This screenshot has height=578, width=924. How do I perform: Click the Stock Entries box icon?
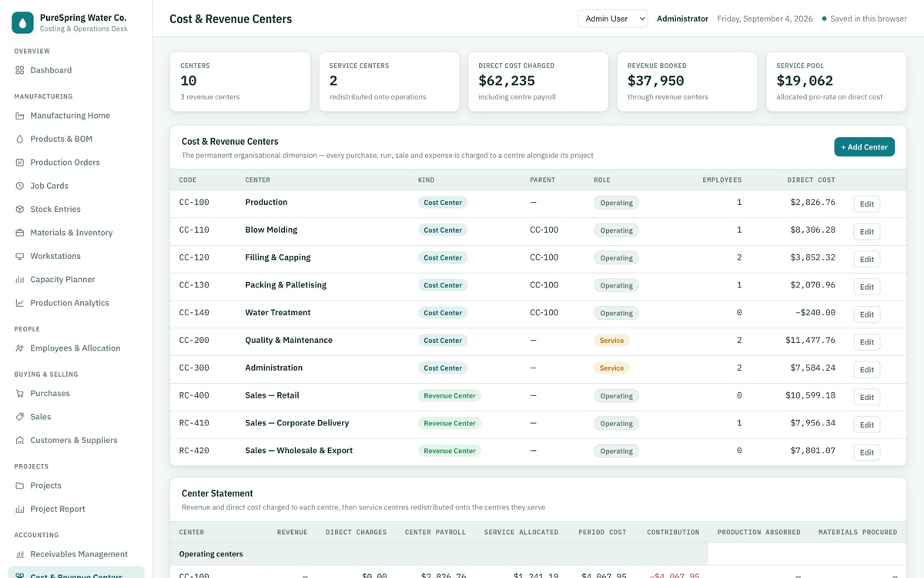coord(20,209)
